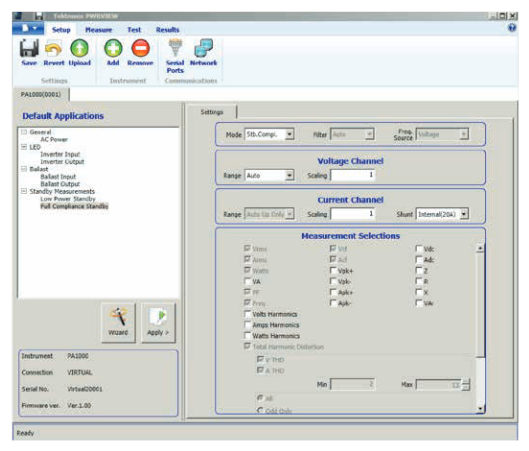
Task: Open the application menu button
Action: 28,28
